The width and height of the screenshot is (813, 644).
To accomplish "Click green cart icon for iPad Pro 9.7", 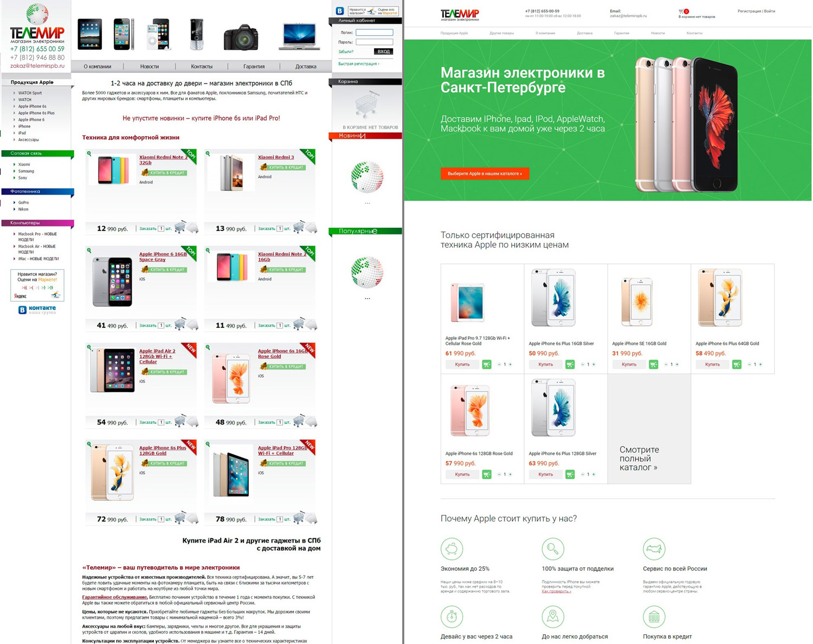I will click(x=487, y=364).
